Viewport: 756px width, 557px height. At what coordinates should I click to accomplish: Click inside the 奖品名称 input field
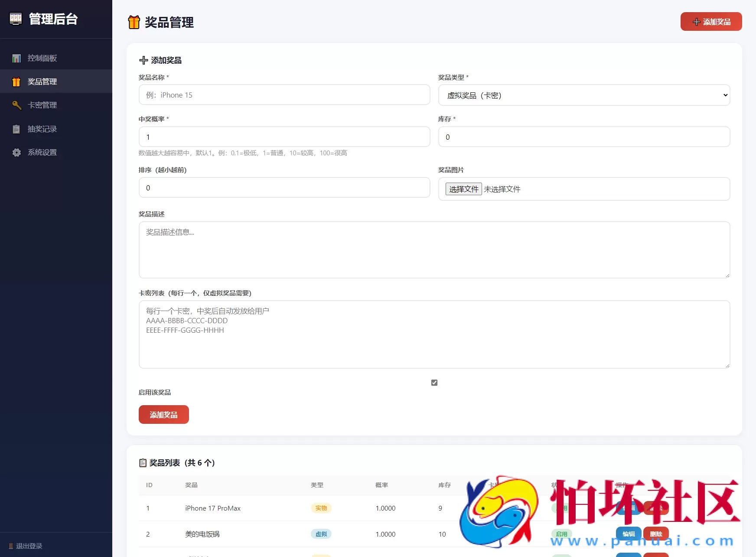tap(284, 95)
